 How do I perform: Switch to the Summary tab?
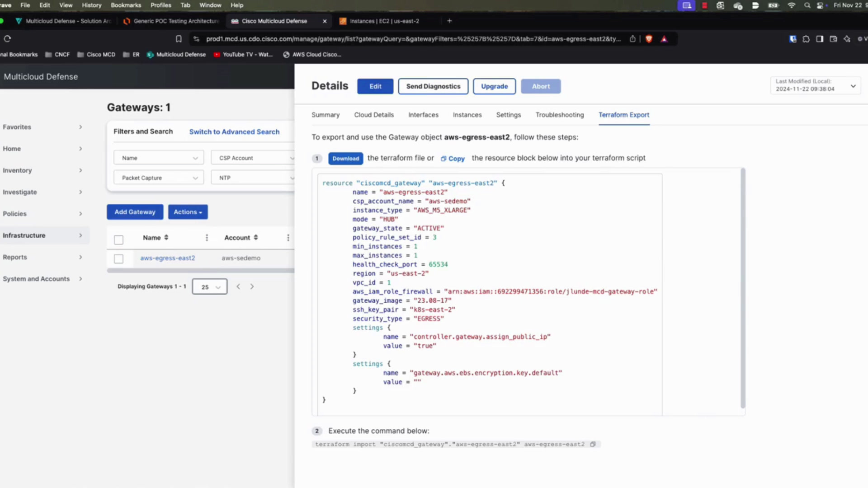(325, 115)
